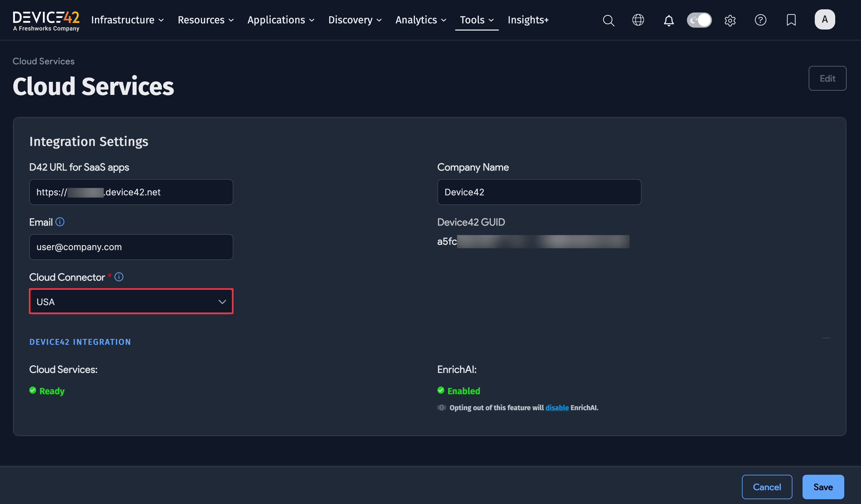
Task: Click the bookmarks icon
Action: pyautogui.click(x=791, y=20)
